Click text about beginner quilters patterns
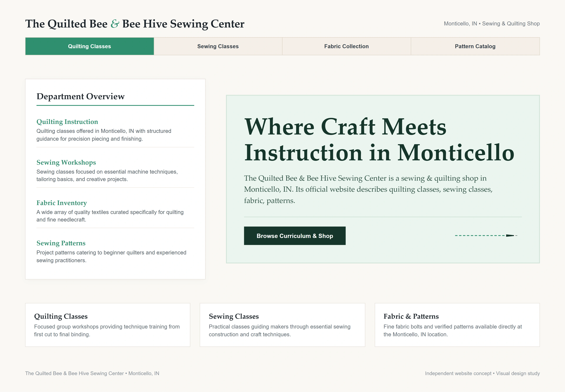 (111, 256)
